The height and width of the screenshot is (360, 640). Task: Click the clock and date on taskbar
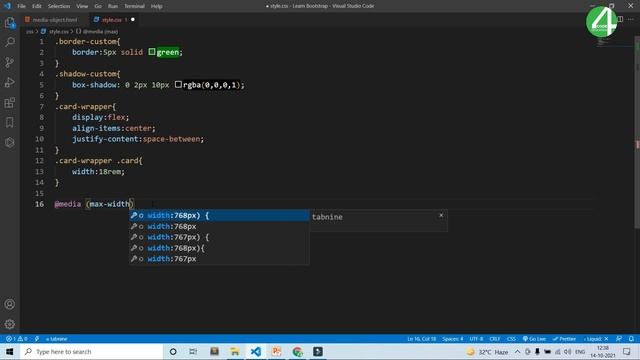[x=602, y=351]
